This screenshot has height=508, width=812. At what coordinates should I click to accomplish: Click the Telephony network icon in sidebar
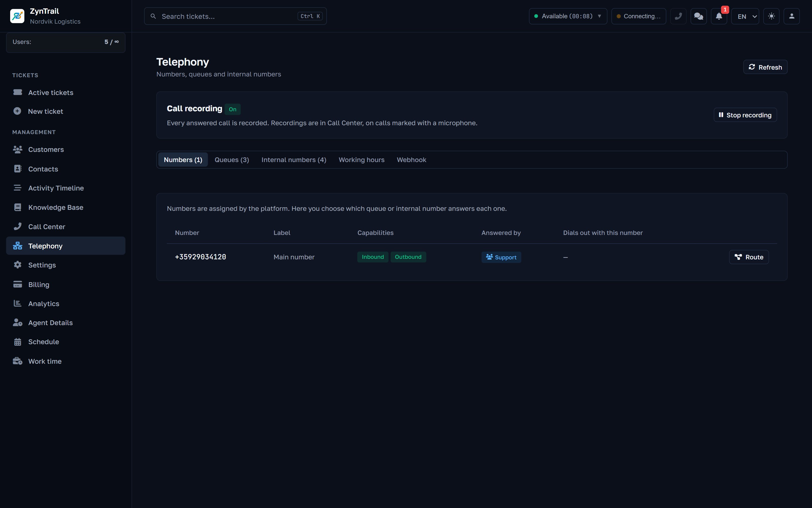[x=18, y=246]
